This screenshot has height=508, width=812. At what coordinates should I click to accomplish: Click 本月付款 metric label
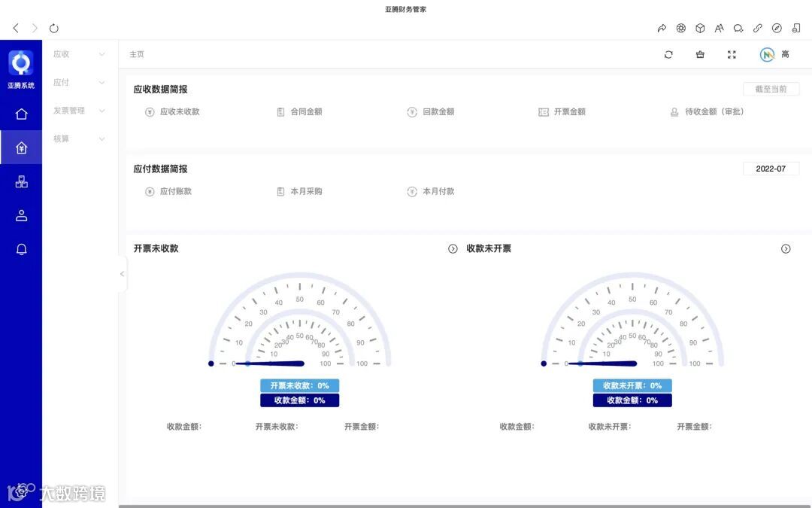[x=438, y=191]
